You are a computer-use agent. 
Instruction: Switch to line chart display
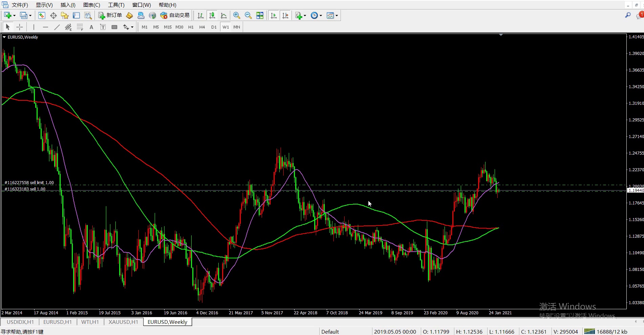click(223, 15)
